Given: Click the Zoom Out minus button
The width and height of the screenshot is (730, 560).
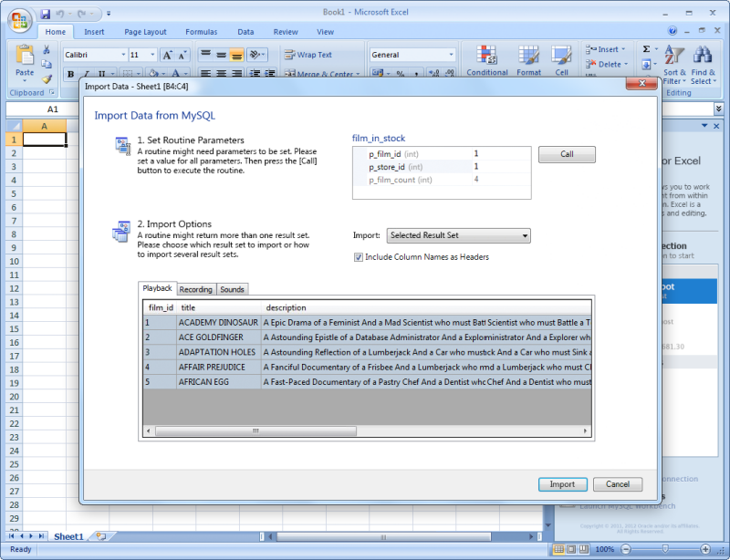Looking at the screenshot, I should [626, 549].
